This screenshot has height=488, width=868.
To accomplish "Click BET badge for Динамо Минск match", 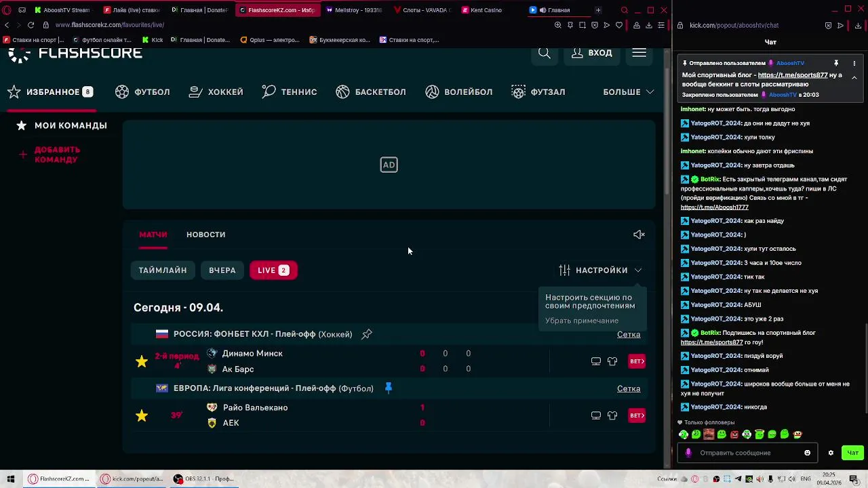I will coord(637,361).
